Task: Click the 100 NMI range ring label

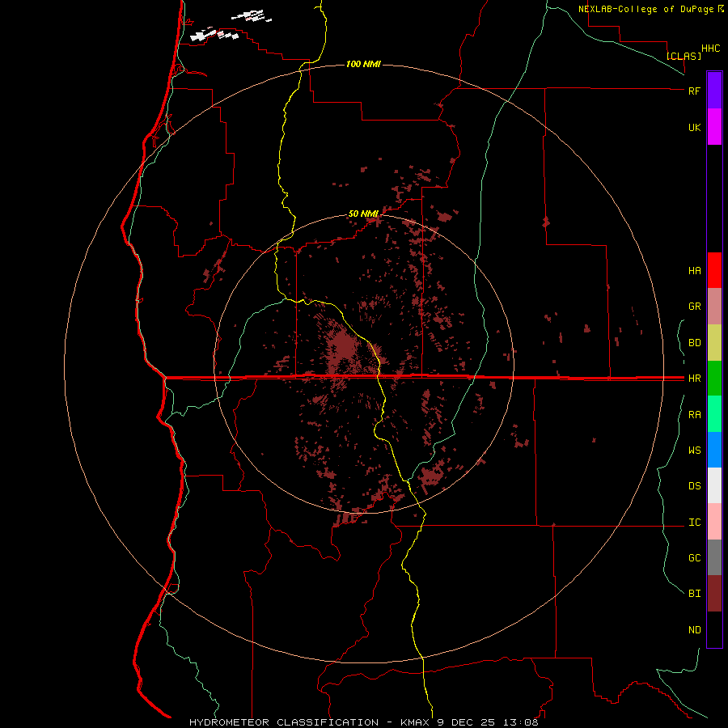Action: [363, 64]
